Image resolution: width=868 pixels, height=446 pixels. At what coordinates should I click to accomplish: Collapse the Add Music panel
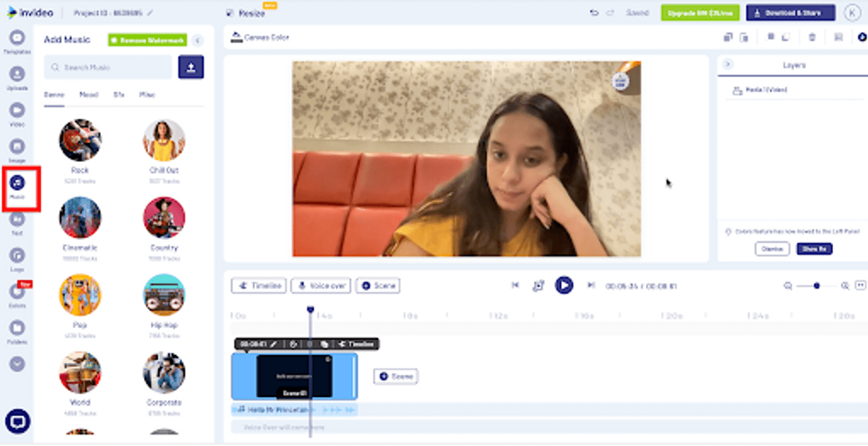(x=197, y=40)
